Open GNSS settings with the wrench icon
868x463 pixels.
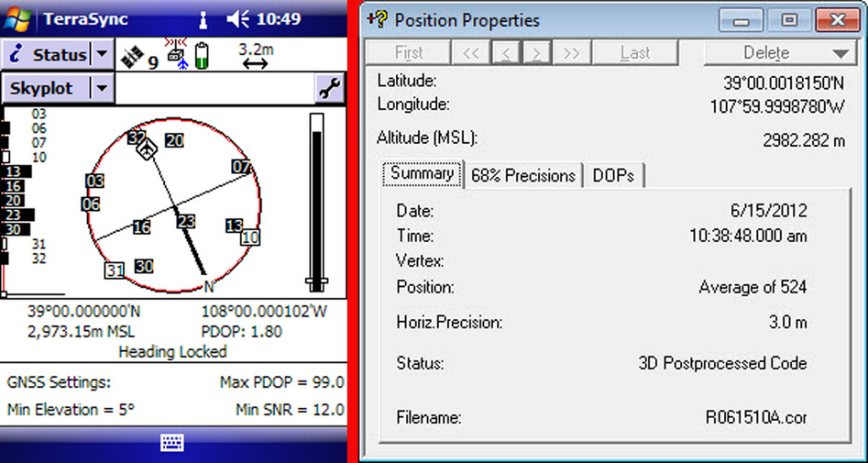click(x=330, y=88)
